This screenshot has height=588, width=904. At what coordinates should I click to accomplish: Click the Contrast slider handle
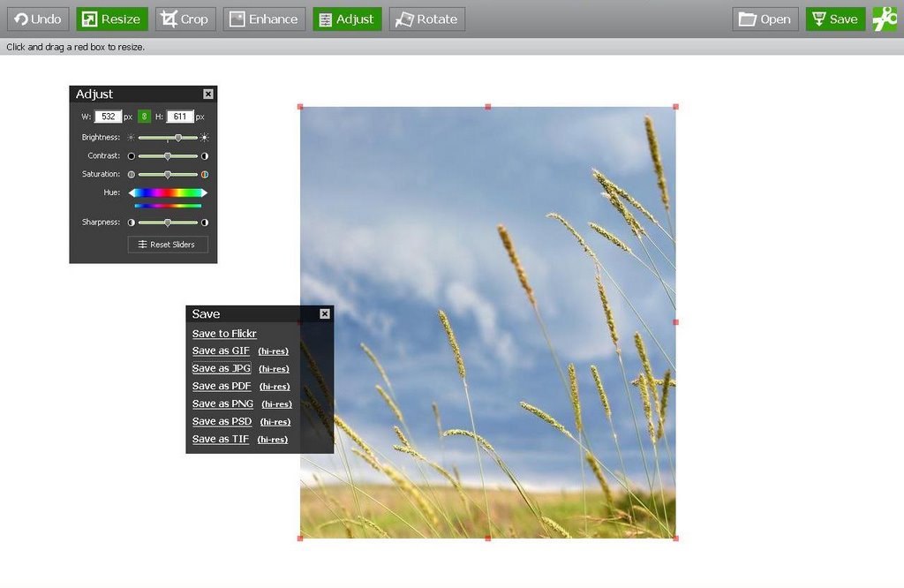tap(168, 156)
